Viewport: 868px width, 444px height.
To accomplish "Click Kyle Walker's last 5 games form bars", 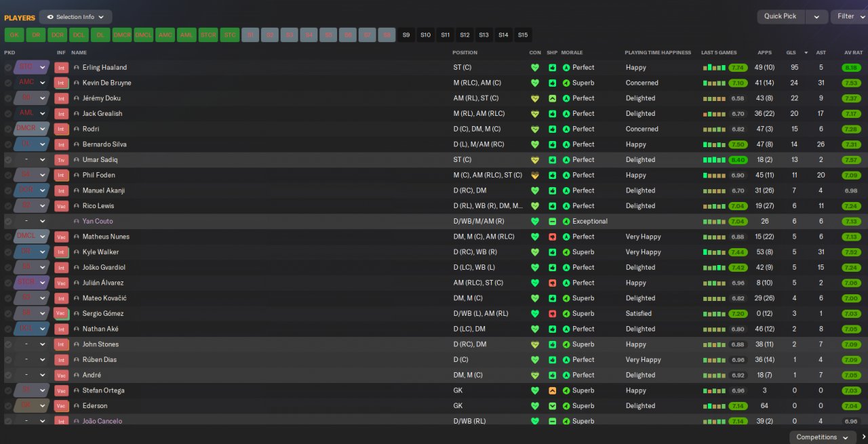I will click(x=714, y=252).
